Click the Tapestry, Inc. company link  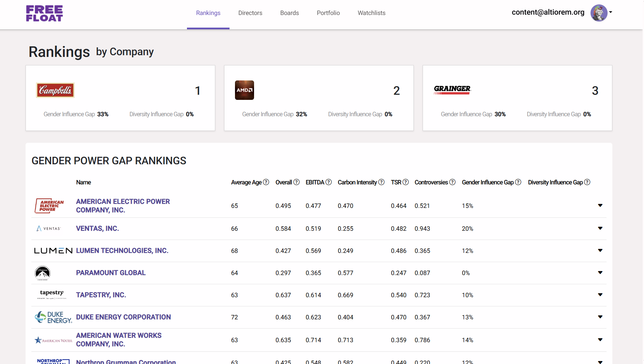(x=101, y=295)
